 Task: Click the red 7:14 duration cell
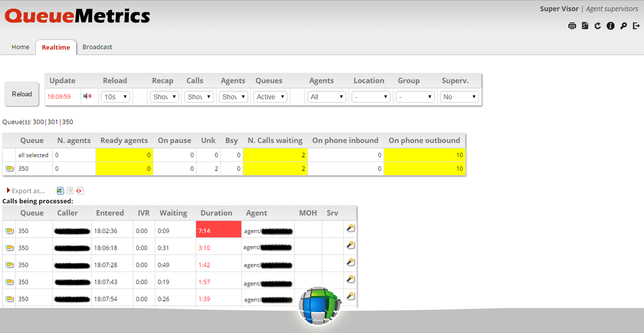[x=218, y=231]
